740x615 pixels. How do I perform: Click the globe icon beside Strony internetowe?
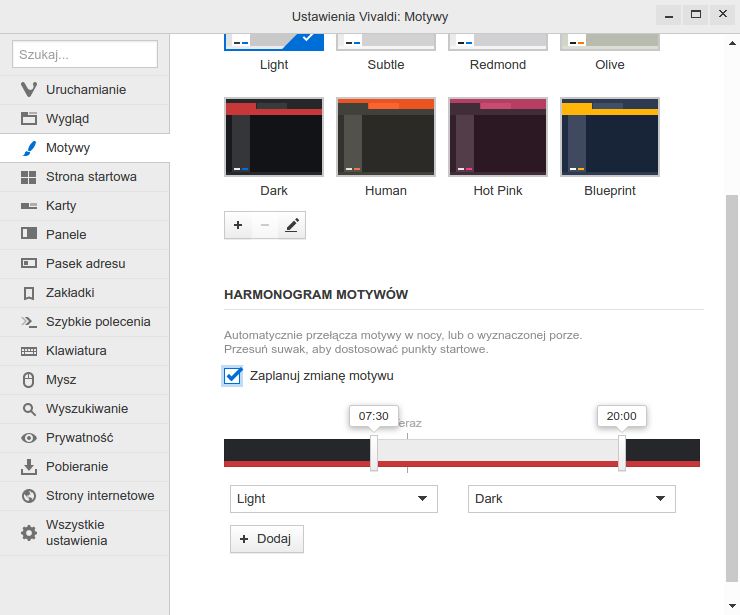[x=29, y=496]
